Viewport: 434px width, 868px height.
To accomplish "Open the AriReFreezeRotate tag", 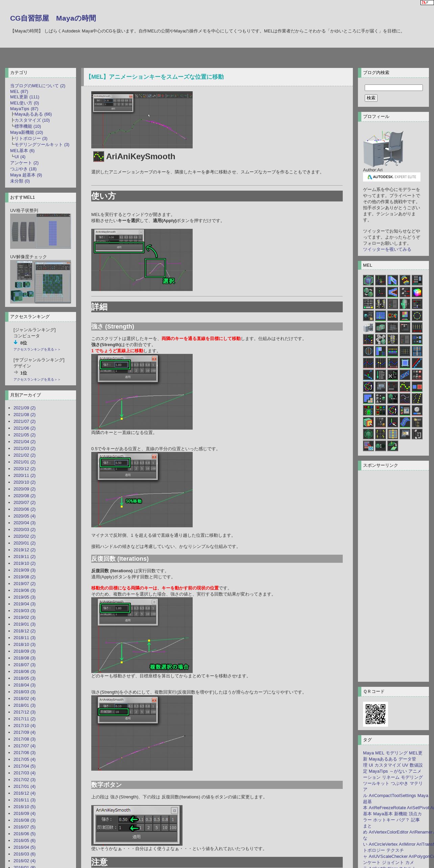I will tap(387, 808).
